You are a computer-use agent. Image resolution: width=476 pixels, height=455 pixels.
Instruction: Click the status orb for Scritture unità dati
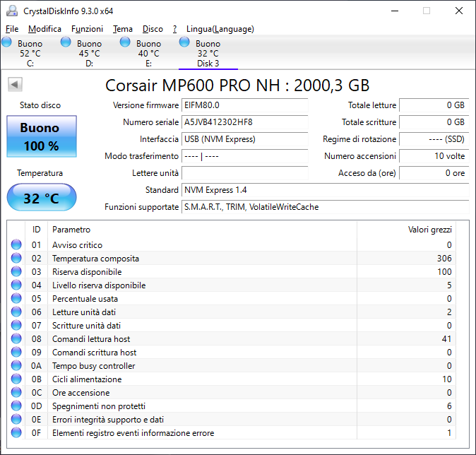pyautogui.click(x=16, y=325)
